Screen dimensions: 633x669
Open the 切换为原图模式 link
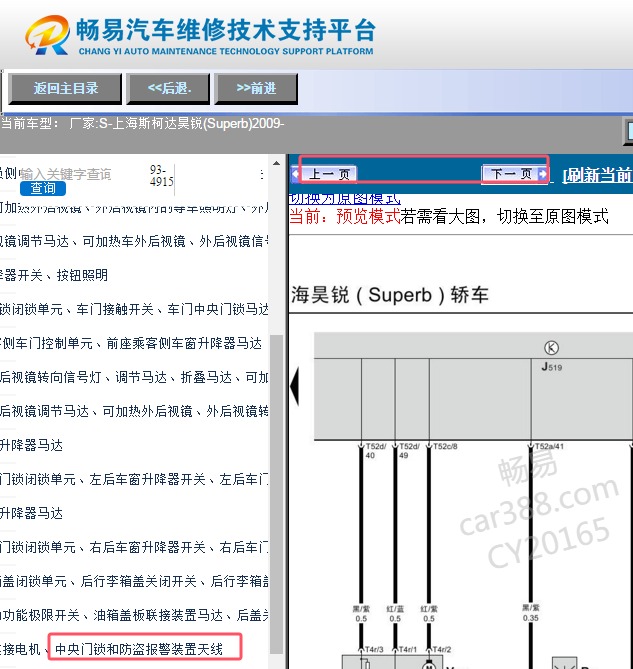pyautogui.click(x=344, y=198)
